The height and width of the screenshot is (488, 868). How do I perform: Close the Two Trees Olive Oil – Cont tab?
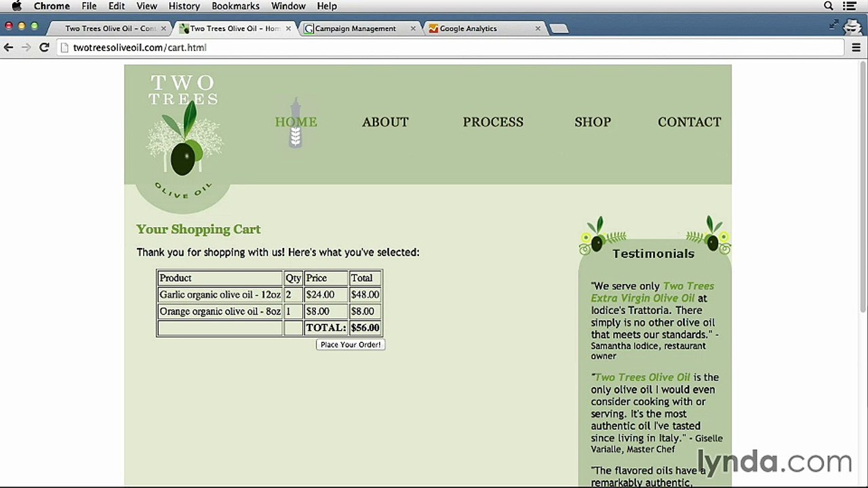[163, 28]
